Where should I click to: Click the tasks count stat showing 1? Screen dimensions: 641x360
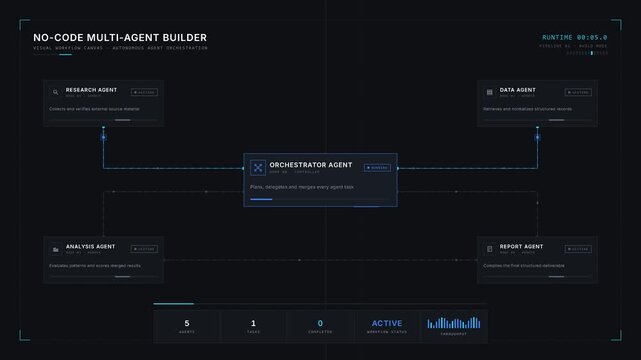tap(253, 326)
